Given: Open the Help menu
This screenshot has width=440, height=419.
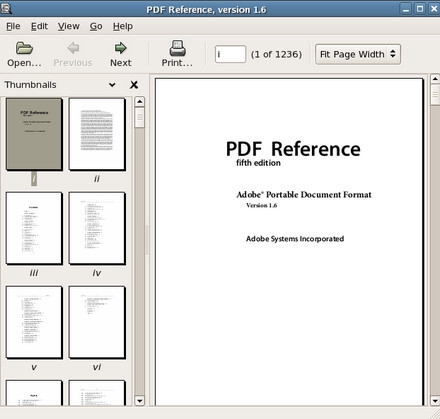Looking at the screenshot, I should pos(123,26).
